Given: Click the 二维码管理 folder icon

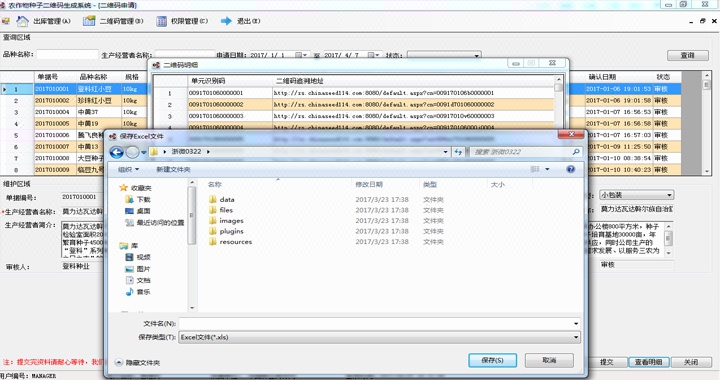Looking at the screenshot, I should pos(89,21).
